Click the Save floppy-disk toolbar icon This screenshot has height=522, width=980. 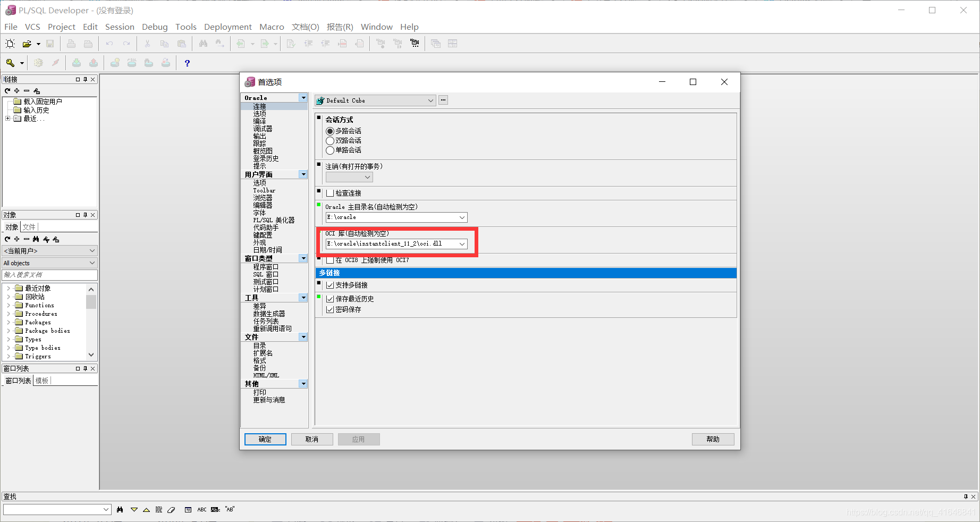pos(50,44)
